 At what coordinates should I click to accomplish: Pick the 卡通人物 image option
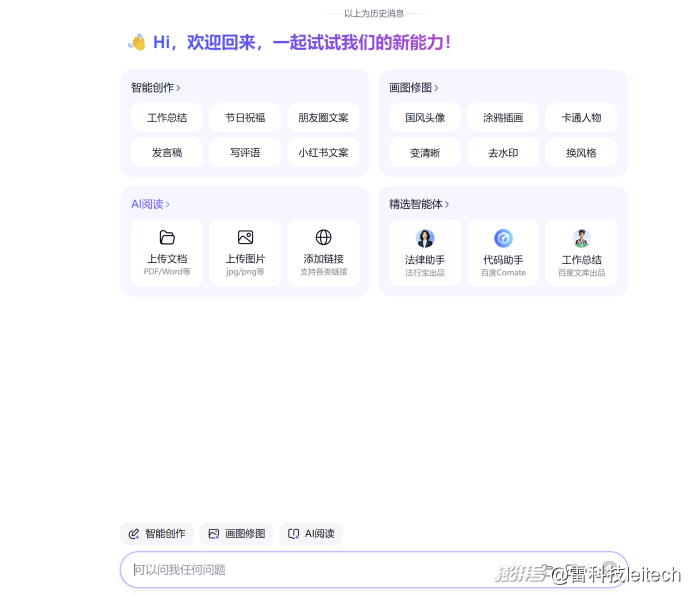pos(581,118)
